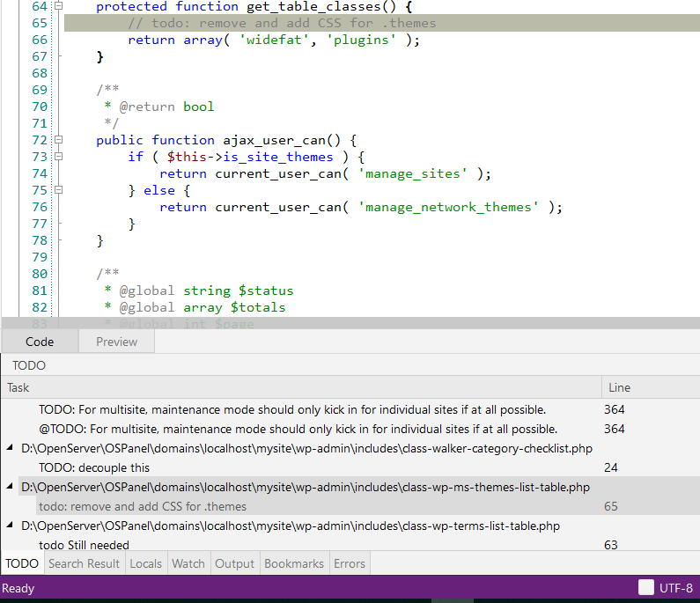Collapse the if-block fold marker at line 73
This screenshot has height=603, width=700.
(x=58, y=156)
